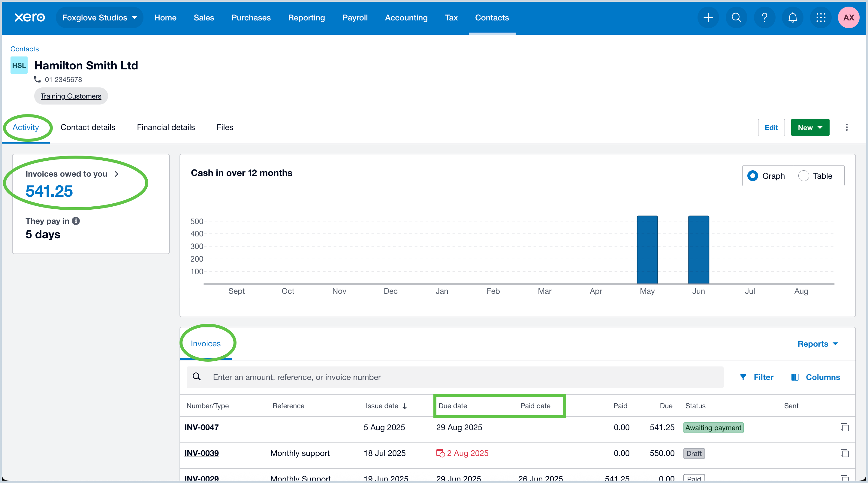Click the phone icon beside 01 2345678
This screenshot has width=868, height=483.
(x=38, y=80)
